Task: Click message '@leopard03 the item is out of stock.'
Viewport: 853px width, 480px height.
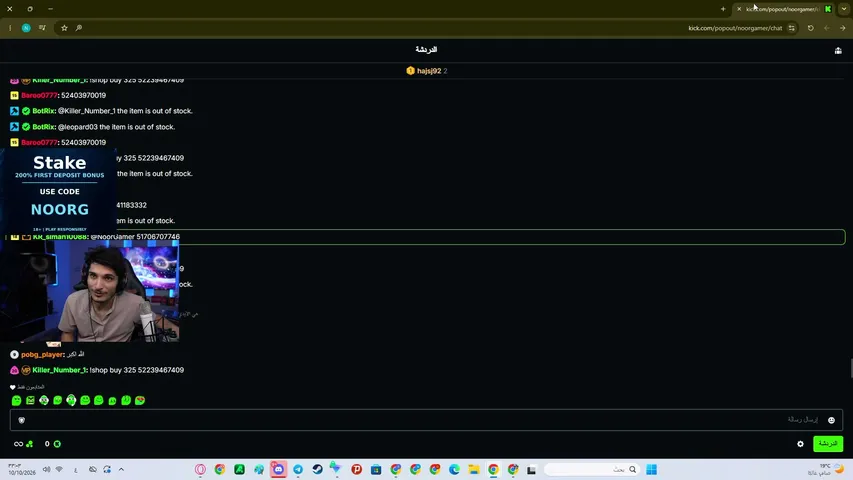Action: [116, 127]
